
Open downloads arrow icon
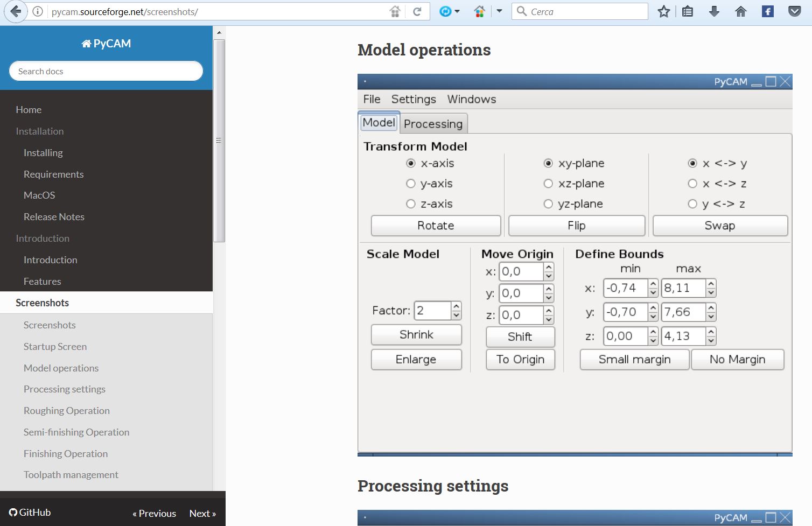tap(714, 11)
